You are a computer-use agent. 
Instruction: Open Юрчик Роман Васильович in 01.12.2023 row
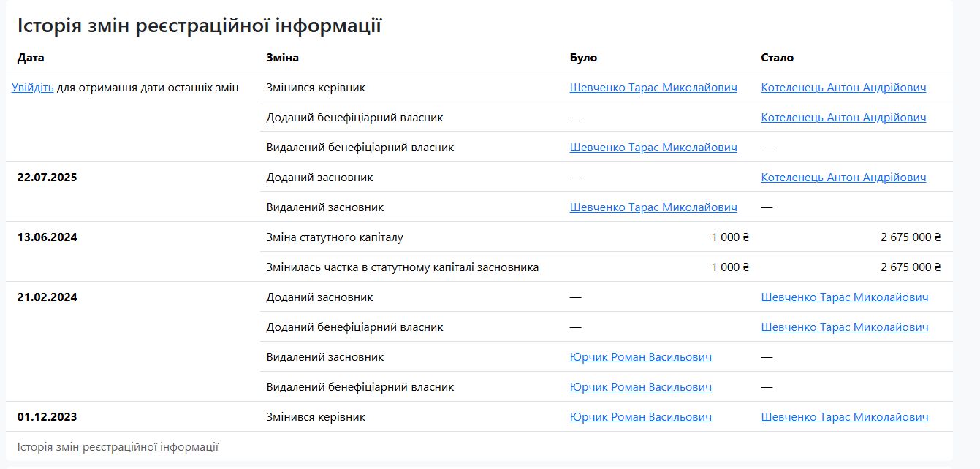pyautogui.click(x=640, y=417)
